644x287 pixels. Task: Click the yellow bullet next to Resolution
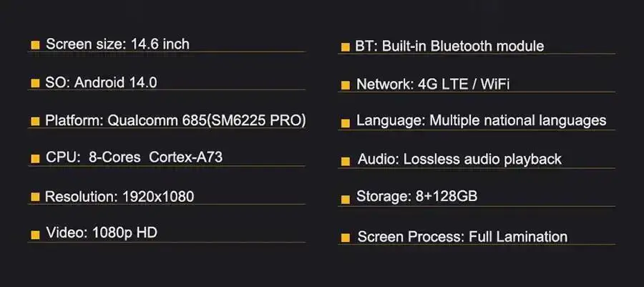[x=36, y=197]
